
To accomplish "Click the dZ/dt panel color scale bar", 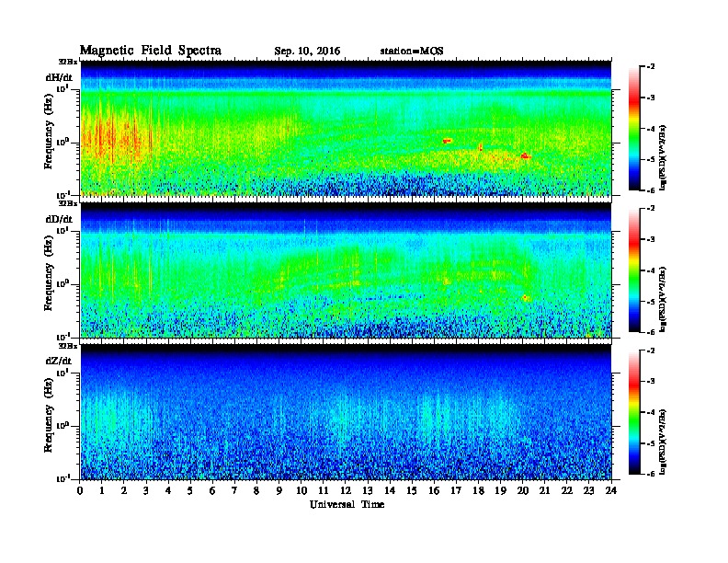I will point(633,412).
